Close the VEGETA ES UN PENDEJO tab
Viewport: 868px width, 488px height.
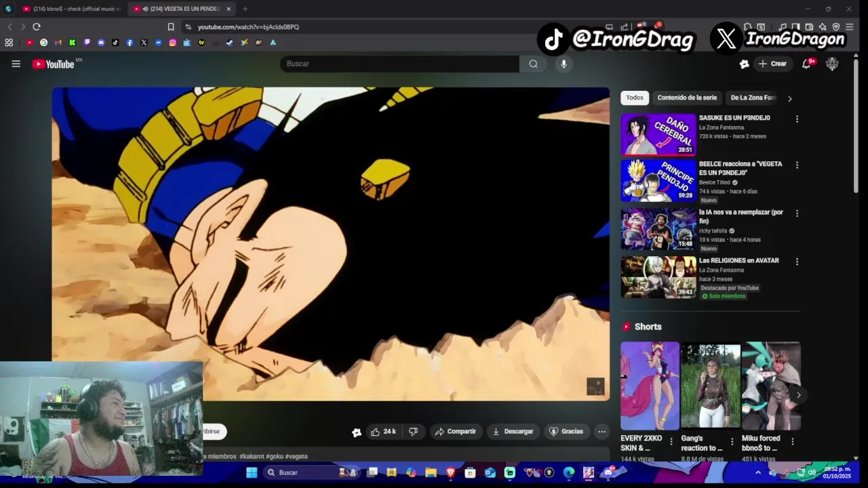[x=229, y=9]
